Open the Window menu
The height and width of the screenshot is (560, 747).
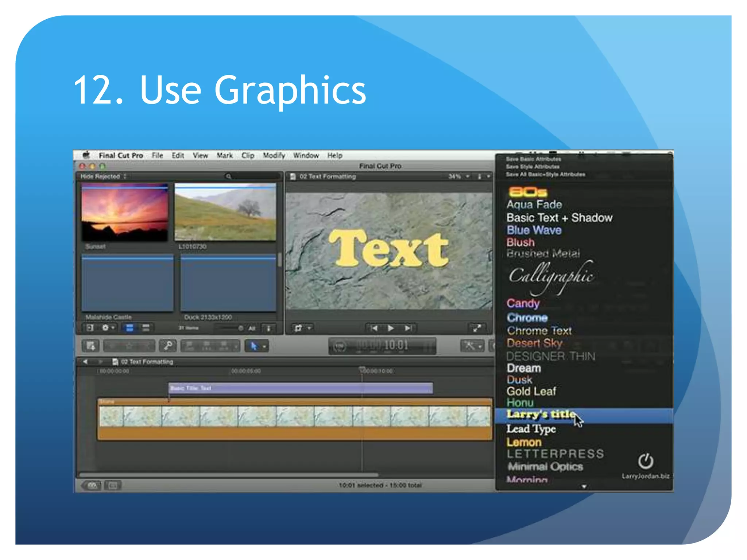point(306,156)
